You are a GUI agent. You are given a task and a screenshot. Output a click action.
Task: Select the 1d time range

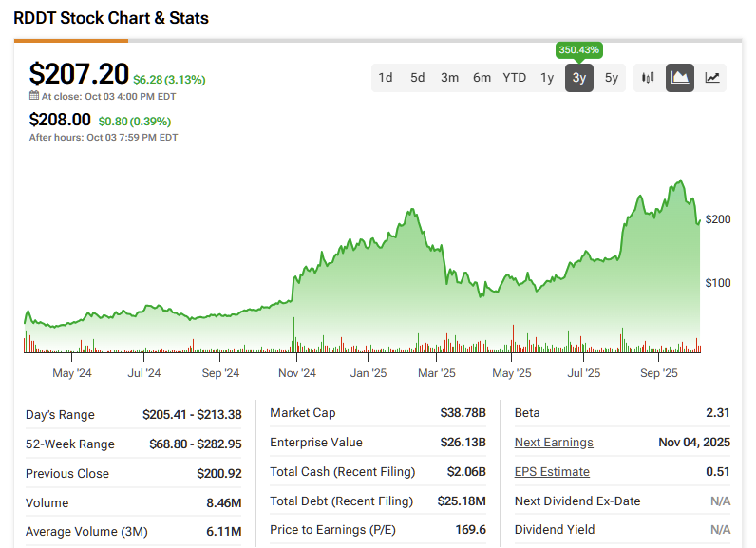pos(386,78)
